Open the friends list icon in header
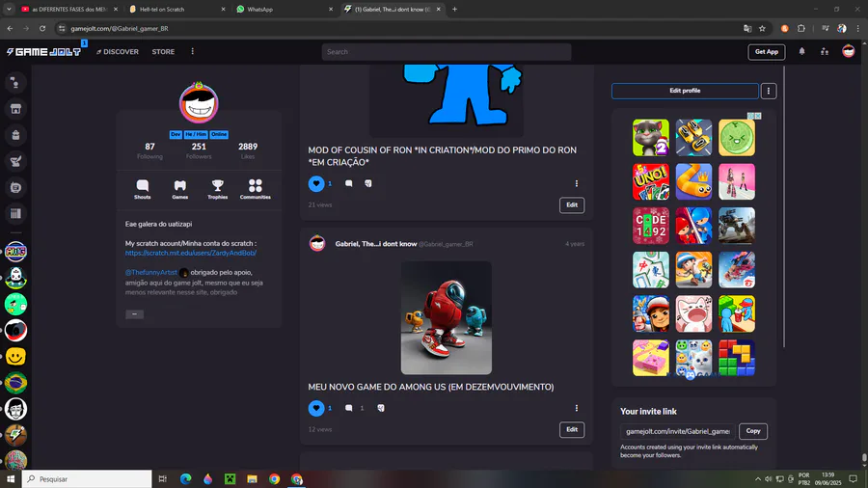 (x=825, y=51)
